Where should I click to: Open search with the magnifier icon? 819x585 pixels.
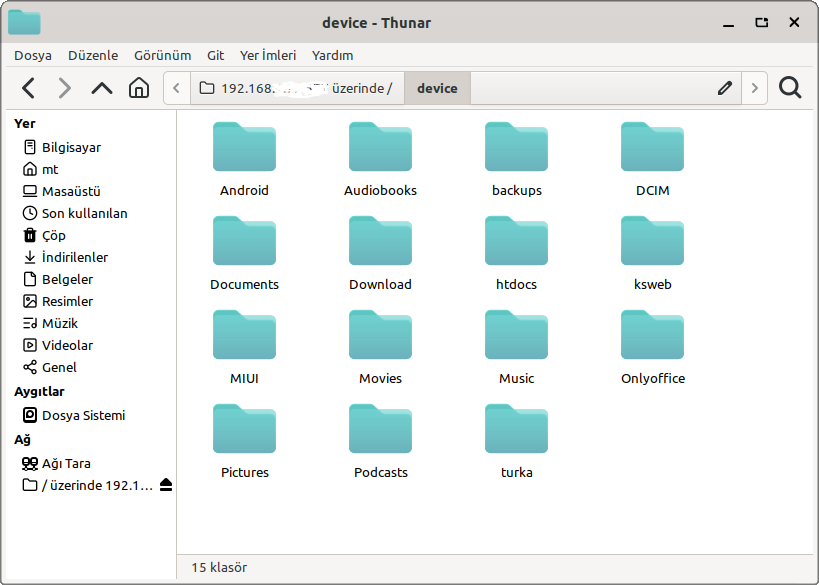click(x=790, y=88)
